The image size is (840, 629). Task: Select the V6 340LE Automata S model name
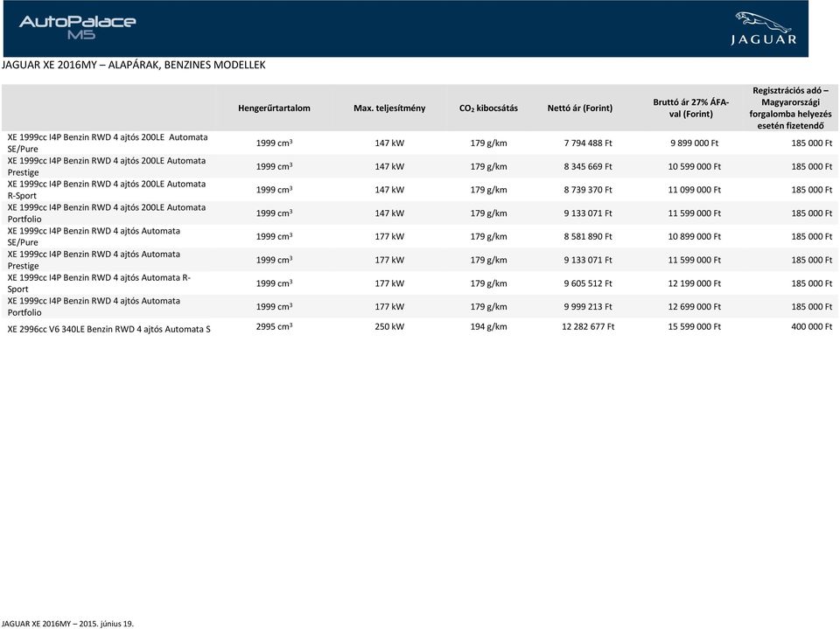click(108, 329)
